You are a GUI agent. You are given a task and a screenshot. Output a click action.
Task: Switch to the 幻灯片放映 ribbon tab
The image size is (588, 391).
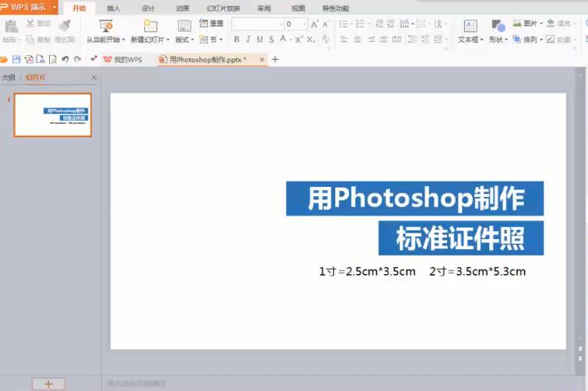click(223, 8)
